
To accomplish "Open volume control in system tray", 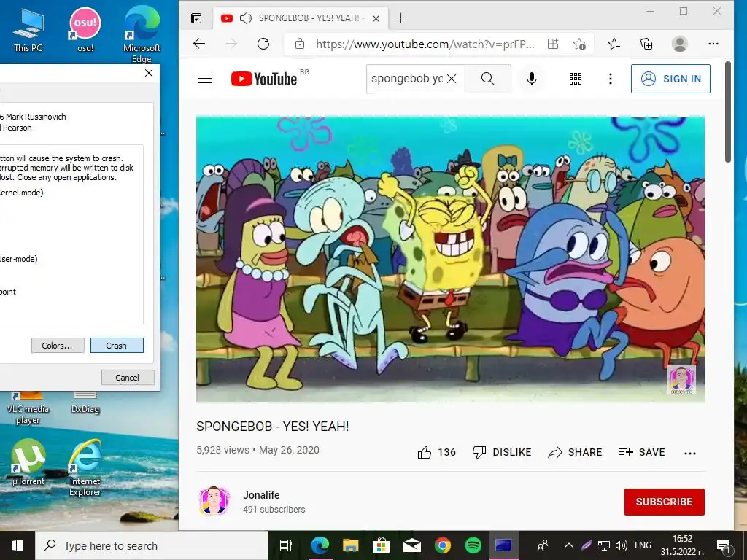I will point(622,545).
